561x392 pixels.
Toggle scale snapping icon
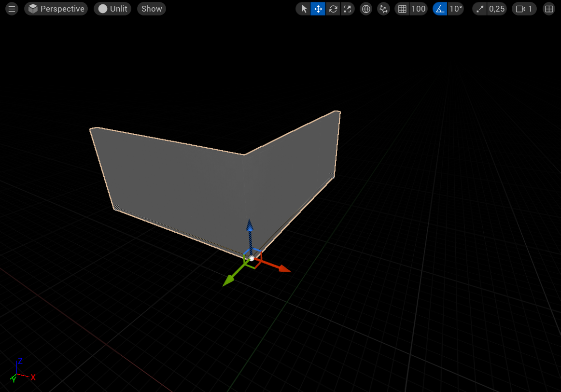[x=480, y=9]
